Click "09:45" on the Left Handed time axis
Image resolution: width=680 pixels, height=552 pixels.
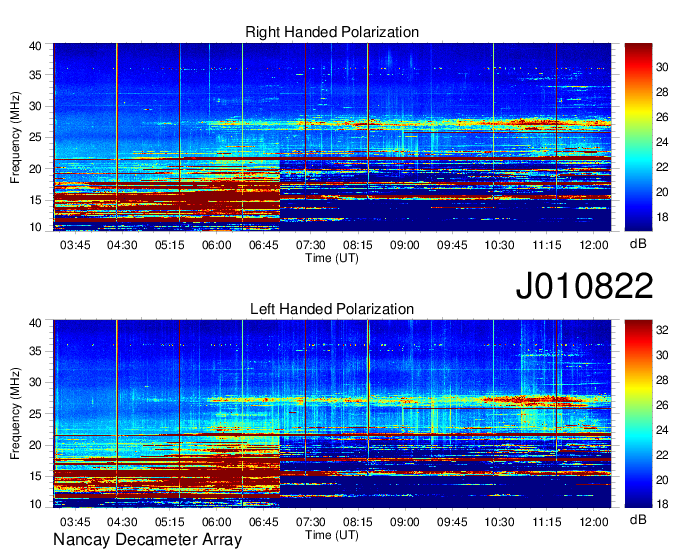click(452, 522)
